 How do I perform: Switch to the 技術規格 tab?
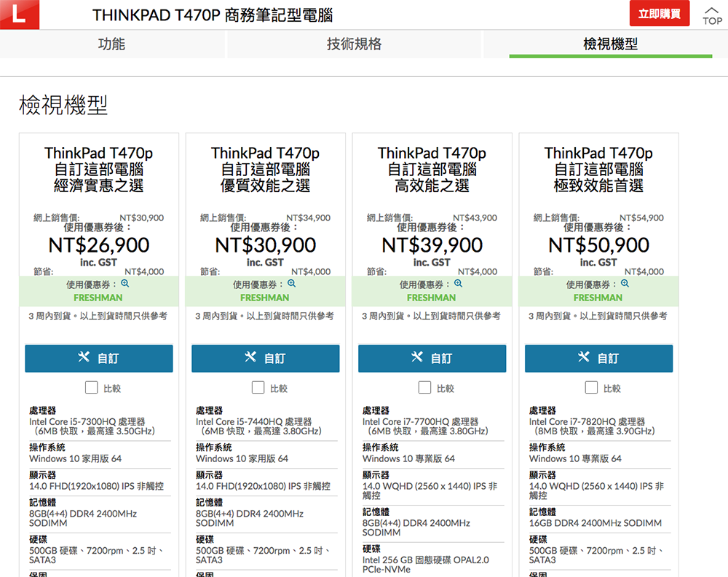[355, 44]
